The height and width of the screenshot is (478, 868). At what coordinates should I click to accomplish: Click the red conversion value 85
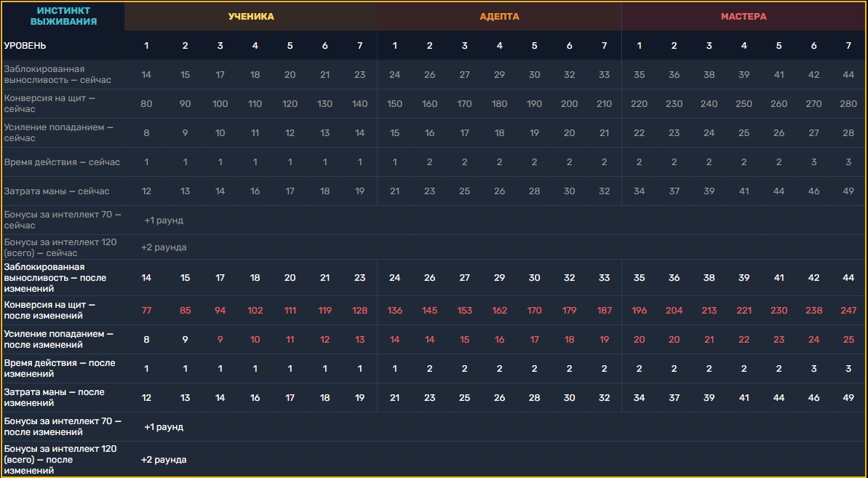186,311
